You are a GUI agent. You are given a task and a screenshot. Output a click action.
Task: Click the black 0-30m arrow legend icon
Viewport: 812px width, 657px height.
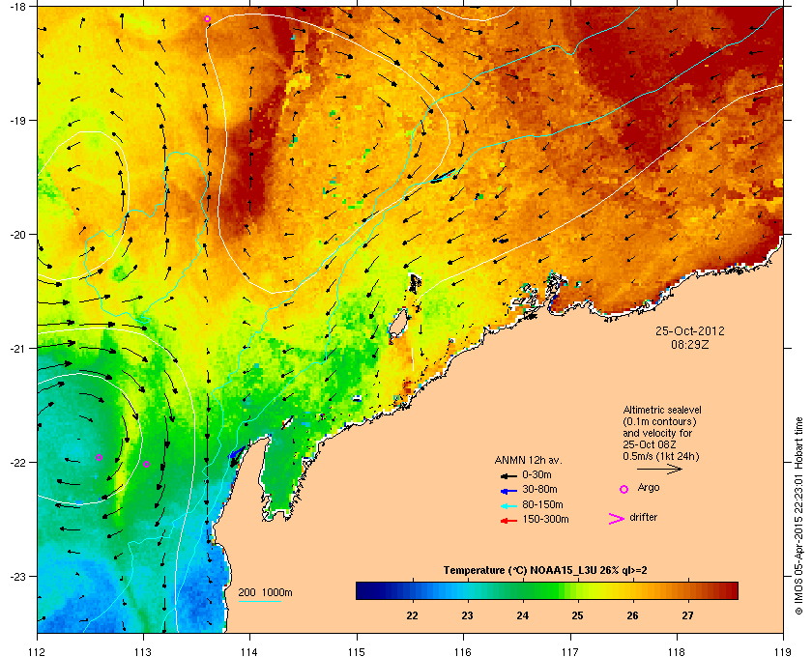click(508, 475)
